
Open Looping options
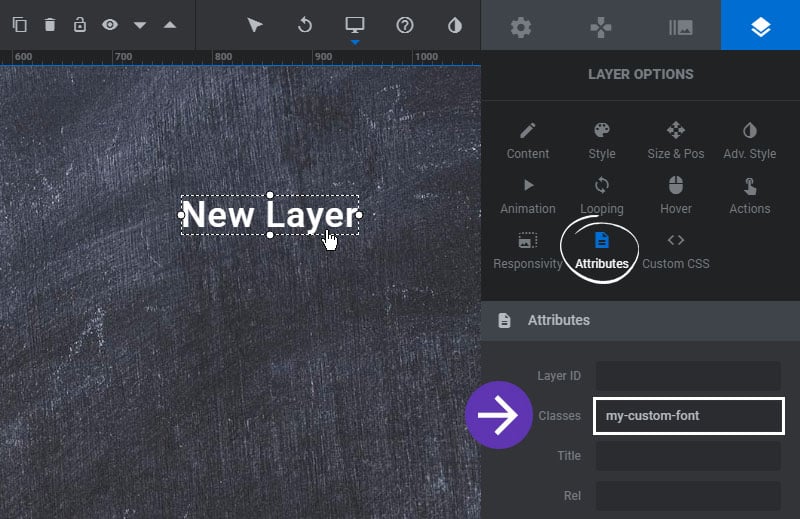point(602,196)
